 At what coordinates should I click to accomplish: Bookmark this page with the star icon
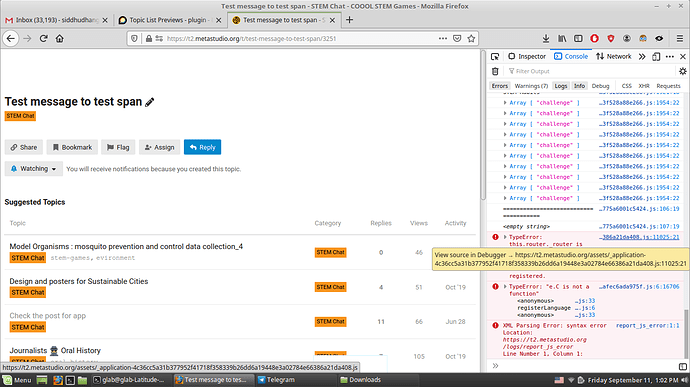tap(471, 39)
